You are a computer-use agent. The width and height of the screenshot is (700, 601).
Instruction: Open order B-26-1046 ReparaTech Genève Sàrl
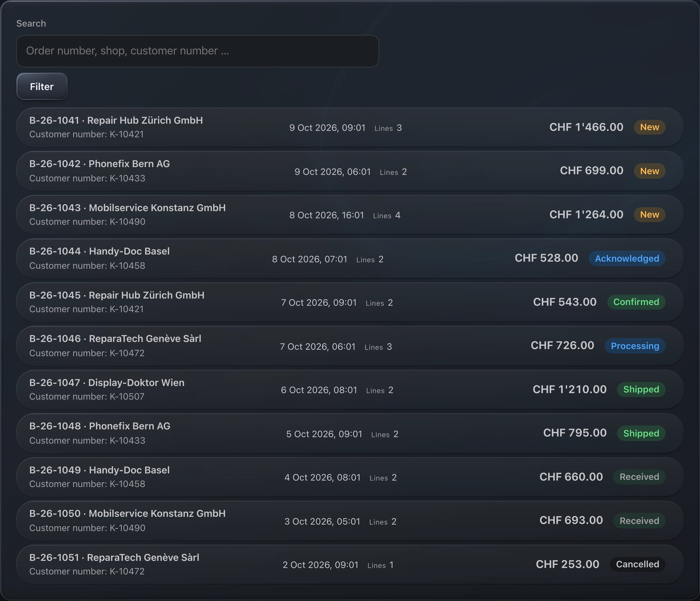[x=350, y=346]
